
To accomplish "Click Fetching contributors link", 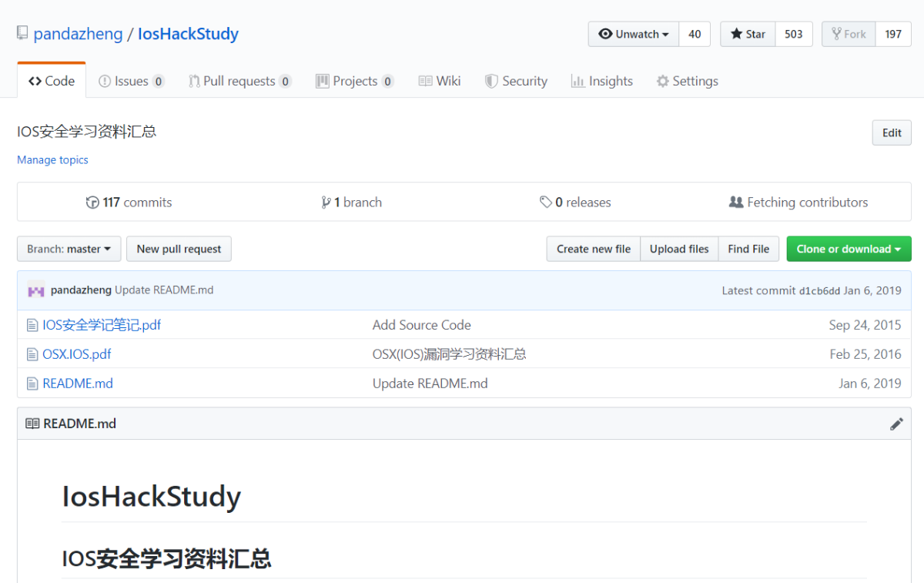I will (x=798, y=203).
